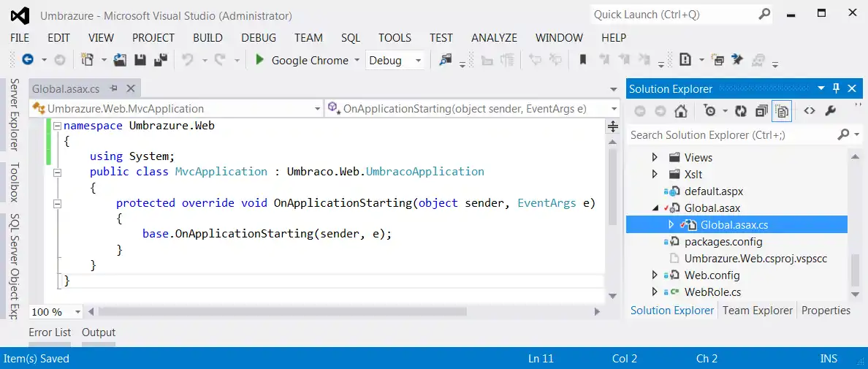Toggle Show All Files in Solution Explorer
The image size is (868, 369).
782,111
